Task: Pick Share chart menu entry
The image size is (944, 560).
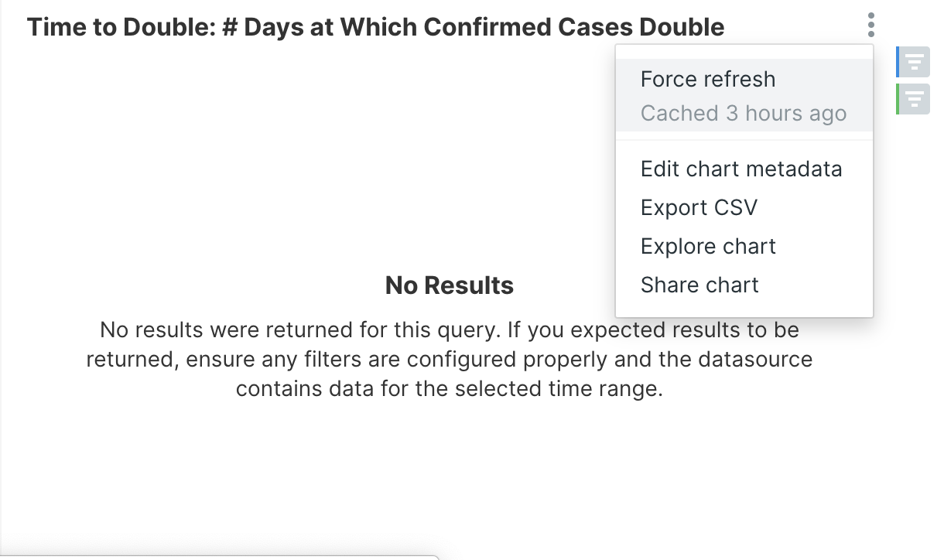Action: click(699, 285)
